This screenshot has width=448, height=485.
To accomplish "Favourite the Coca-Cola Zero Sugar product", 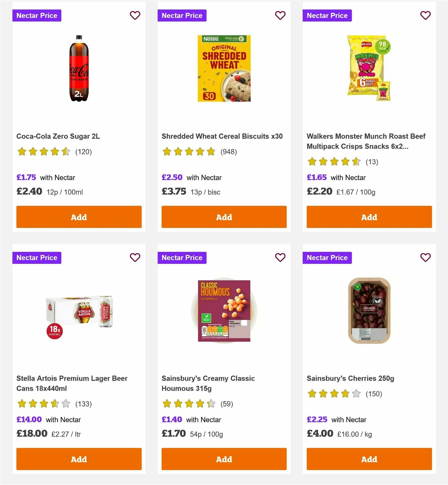I will (135, 16).
